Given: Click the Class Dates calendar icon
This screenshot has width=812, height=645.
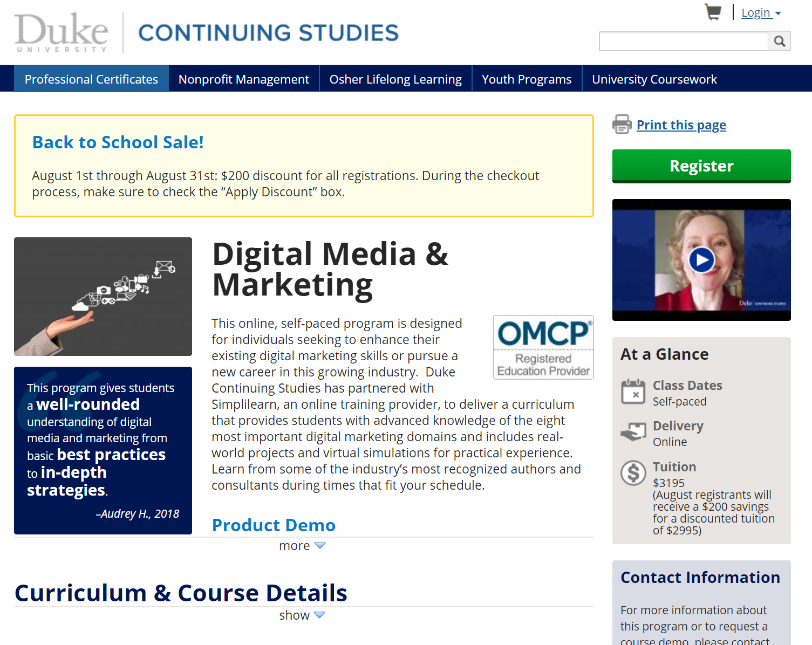Looking at the screenshot, I should (633, 392).
